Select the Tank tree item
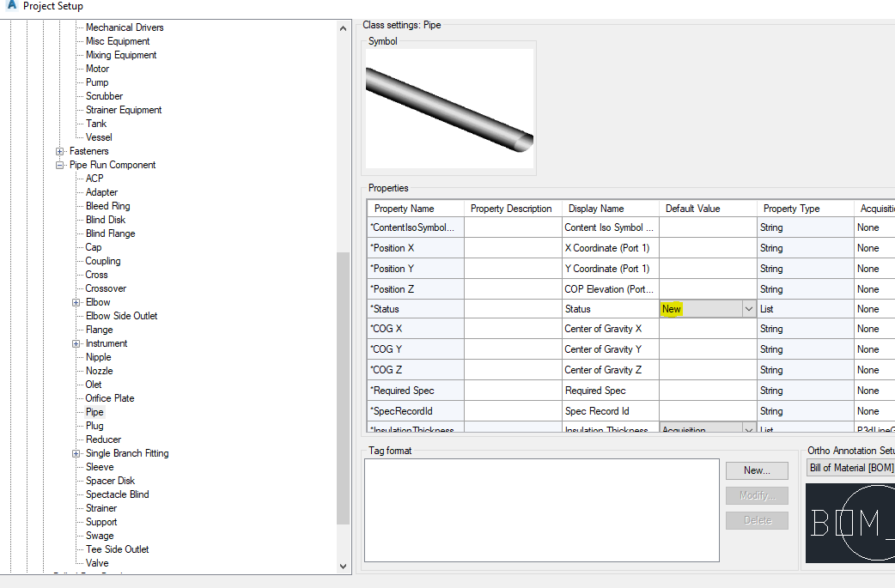895x588 pixels. click(96, 124)
